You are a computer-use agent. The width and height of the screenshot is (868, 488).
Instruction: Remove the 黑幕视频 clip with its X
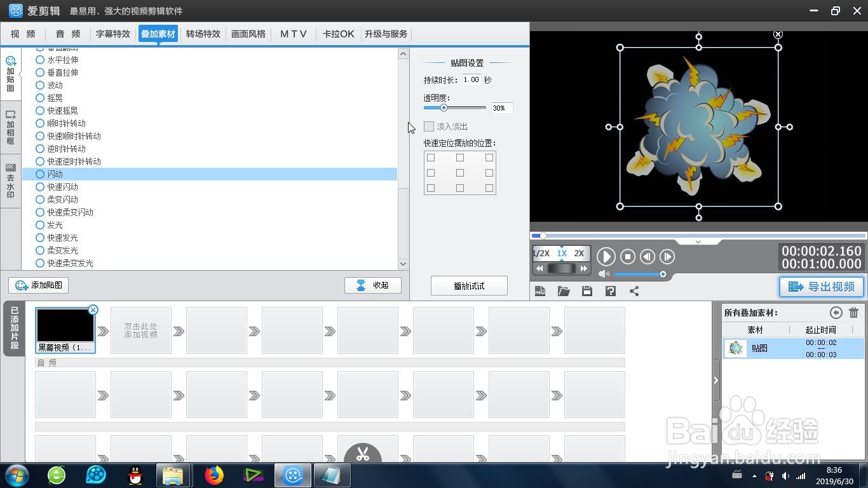coord(93,310)
